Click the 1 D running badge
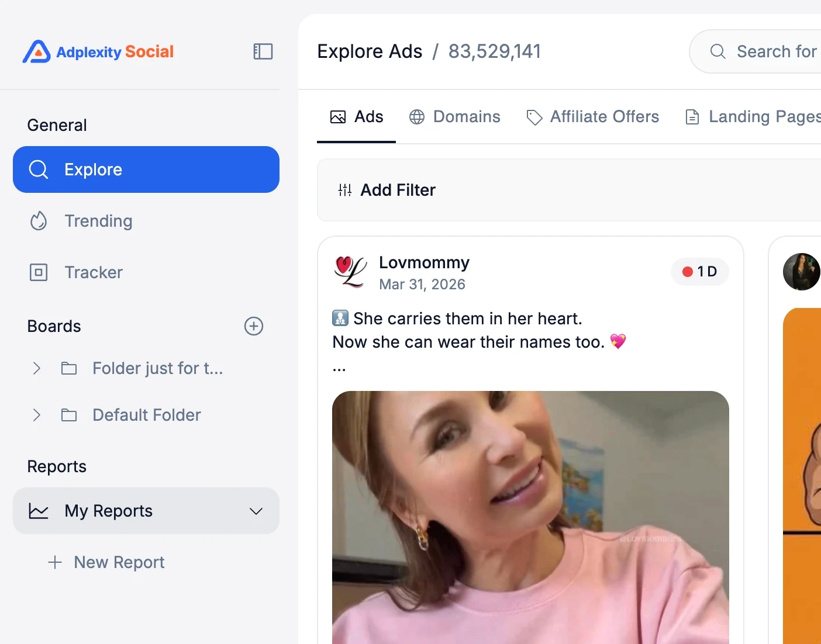821x644 pixels. pos(700,272)
